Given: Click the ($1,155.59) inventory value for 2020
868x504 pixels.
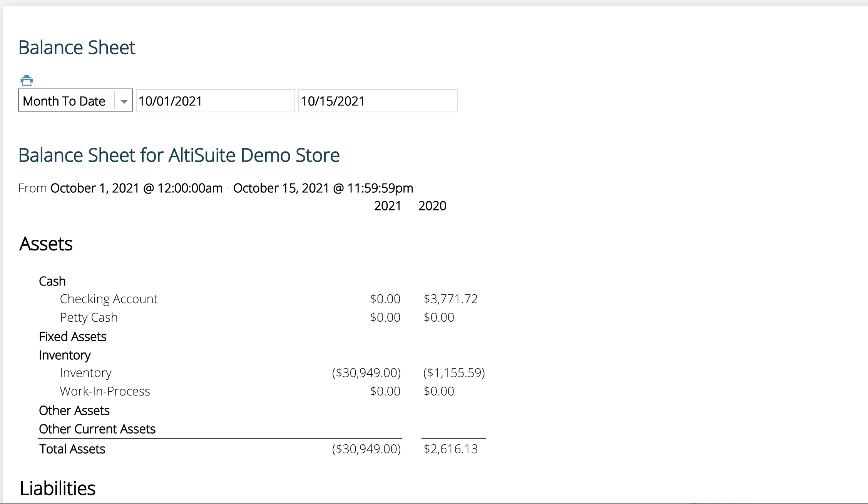Looking at the screenshot, I should (454, 373).
